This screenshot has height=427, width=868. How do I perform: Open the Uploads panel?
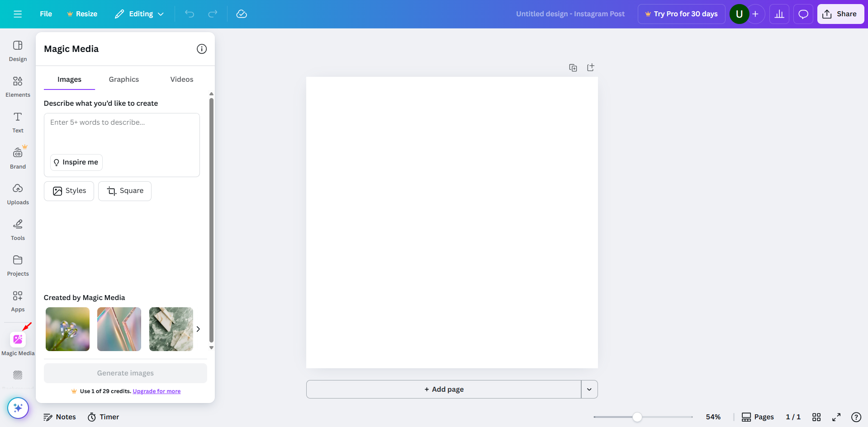coord(17,193)
